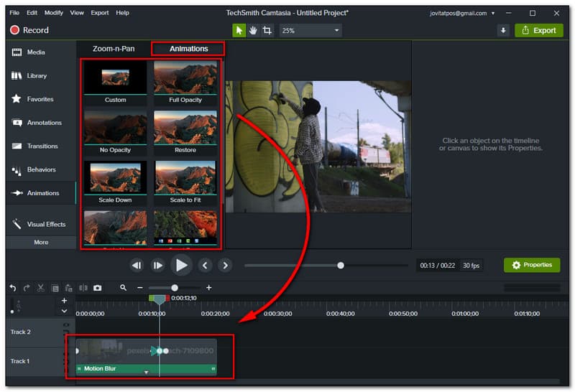
Task: Click the Properties button
Action: (x=531, y=265)
